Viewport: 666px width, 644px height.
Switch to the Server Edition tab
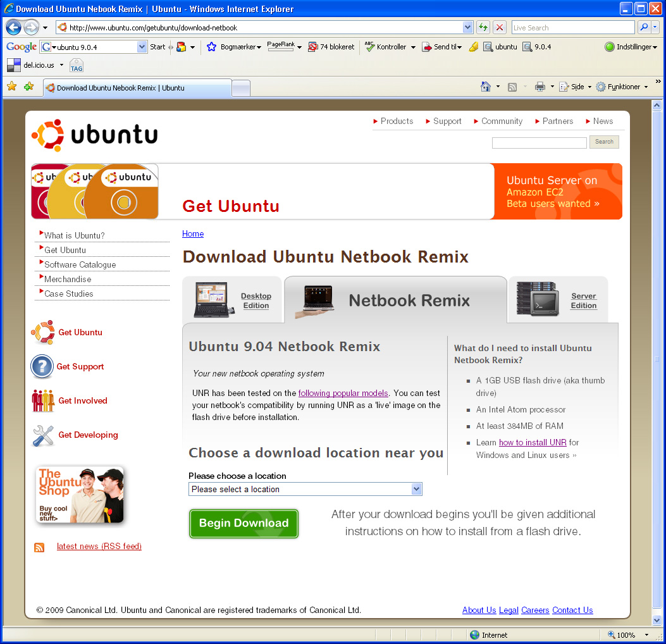tap(558, 300)
